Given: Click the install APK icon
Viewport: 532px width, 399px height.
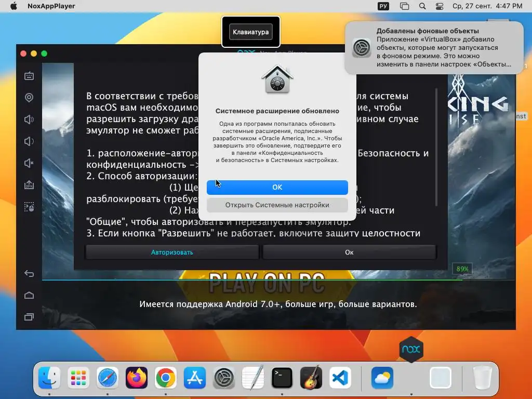Looking at the screenshot, I should tap(29, 185).
